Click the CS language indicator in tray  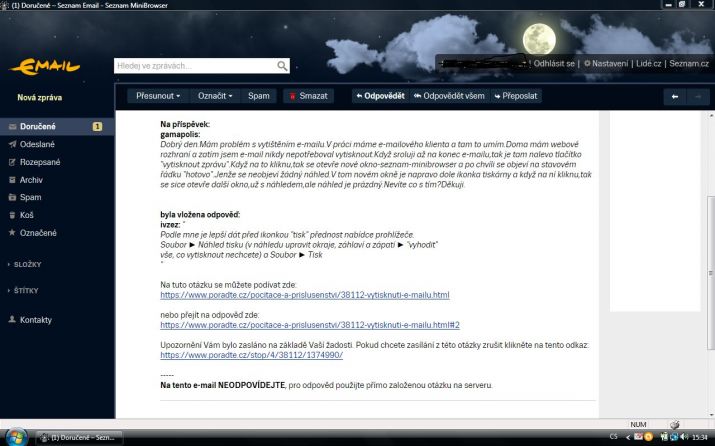coord(613,436)
